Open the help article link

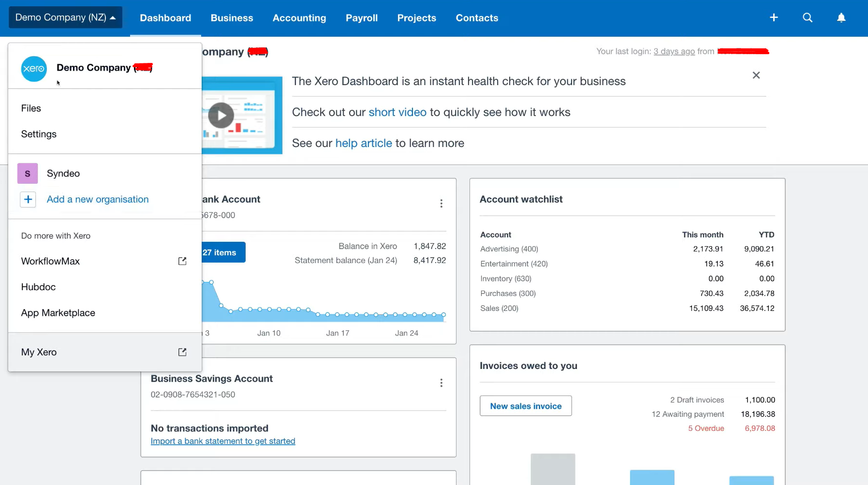(363, 143)
